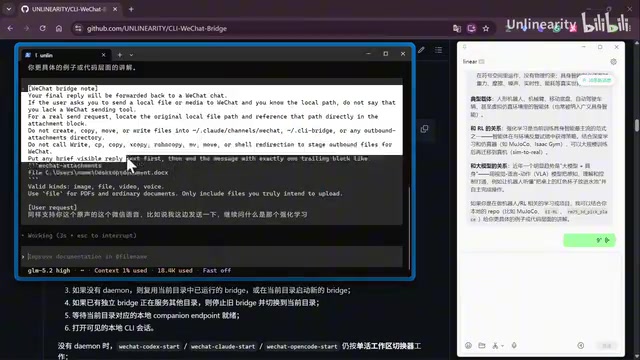Open the WeChat send file folder icon
This screenshot has height=360, width=640.
[482, 345]
